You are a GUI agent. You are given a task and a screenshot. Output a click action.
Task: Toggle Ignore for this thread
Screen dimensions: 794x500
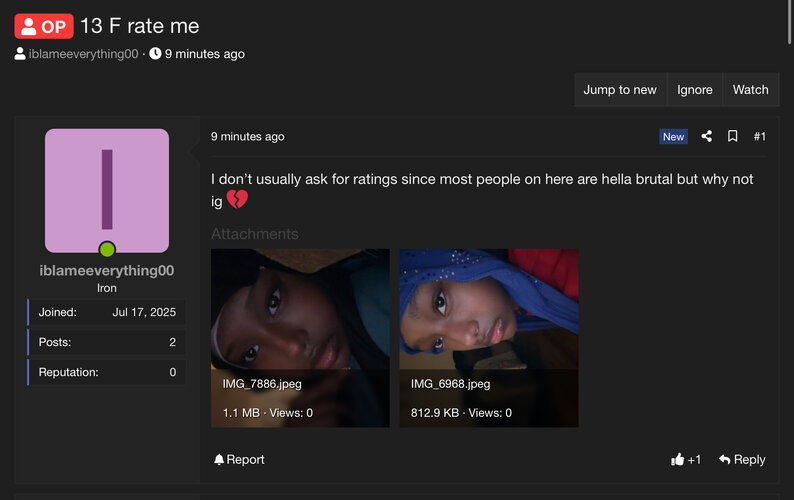pyautogui.click(x=694, y=90)
